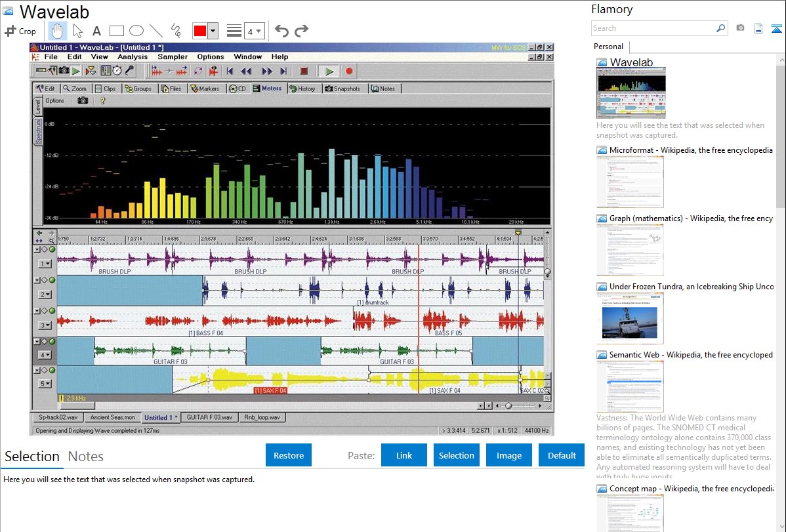Click the Crop button
Image resolution: width=786 pixels, height=532 pixels.
20,31
